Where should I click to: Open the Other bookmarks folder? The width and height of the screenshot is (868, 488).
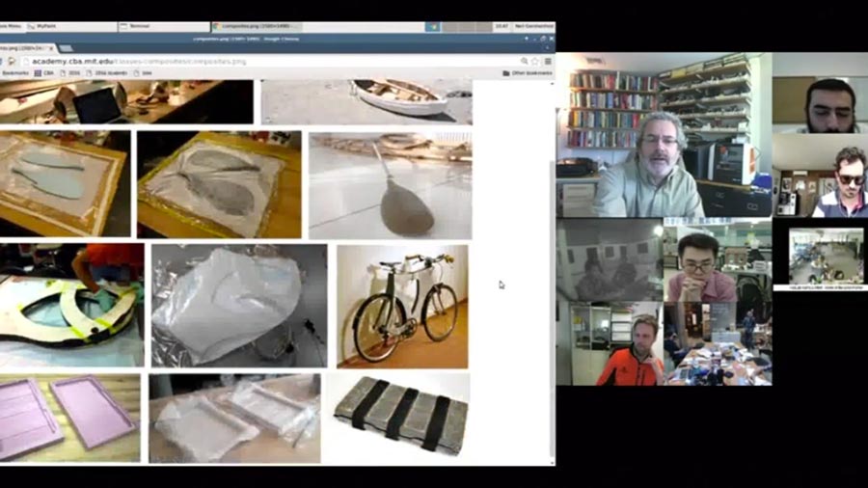(527, 73)
